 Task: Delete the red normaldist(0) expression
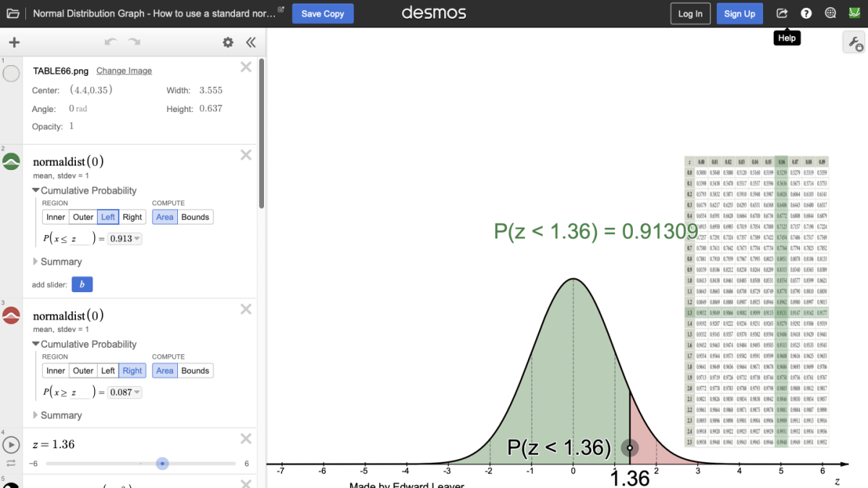coord(246,309)
